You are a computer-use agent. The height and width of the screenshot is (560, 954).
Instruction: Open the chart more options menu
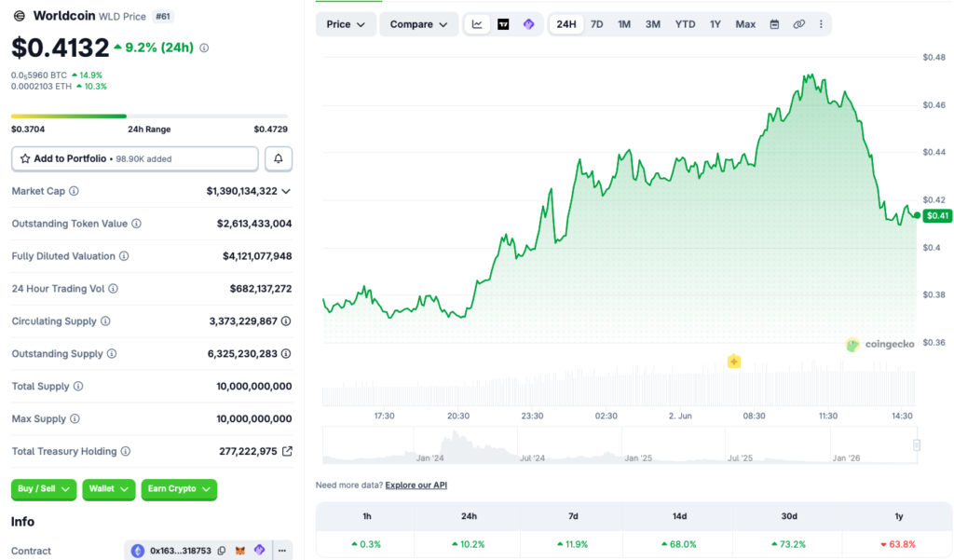coord(821,24)
